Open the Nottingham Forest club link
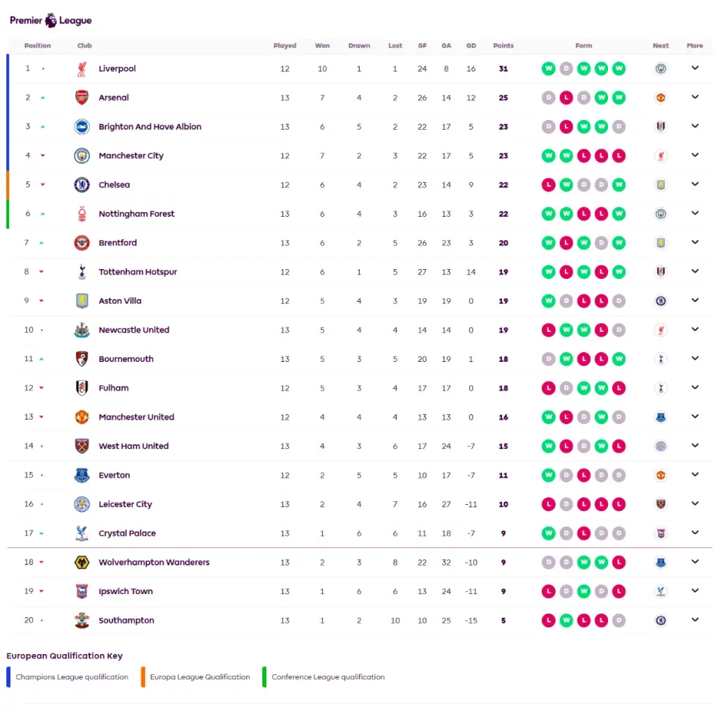The height and width of the screenshot is (714, 728). (137, 213)
